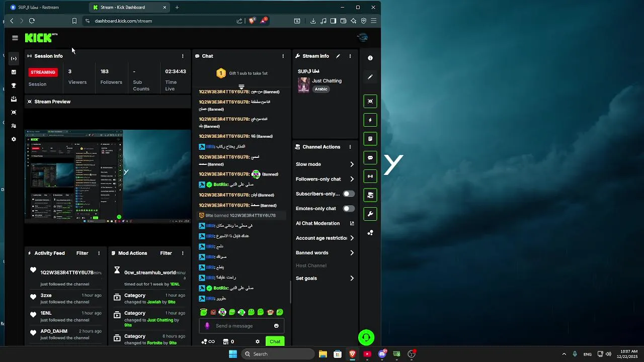The width and height of the screenshot is (644, 362).
Task: Click the Just Chatting category name
Action: coord(327,81)
